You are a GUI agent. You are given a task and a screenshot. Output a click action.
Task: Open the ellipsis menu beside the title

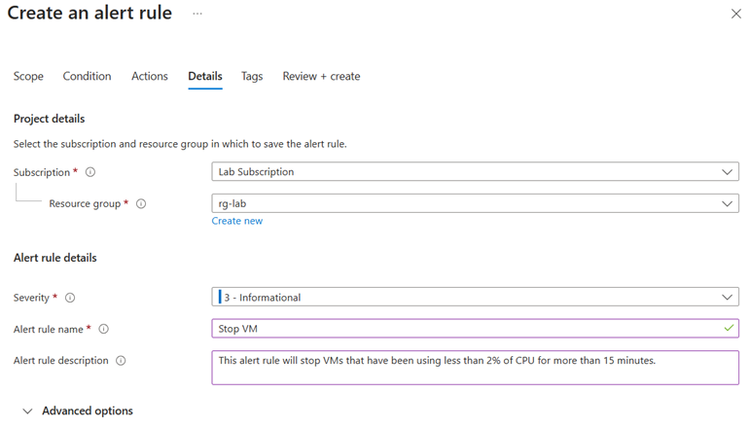[197, 14]
